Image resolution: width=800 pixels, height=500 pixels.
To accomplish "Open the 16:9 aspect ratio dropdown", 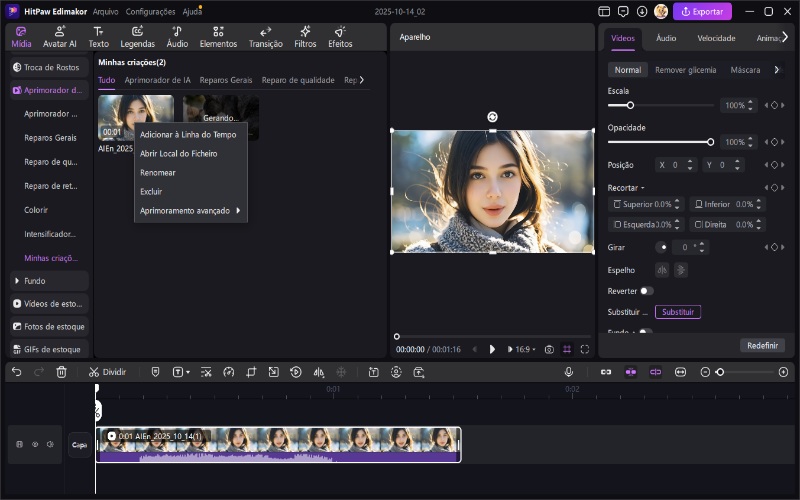I will tap(525, 349).
